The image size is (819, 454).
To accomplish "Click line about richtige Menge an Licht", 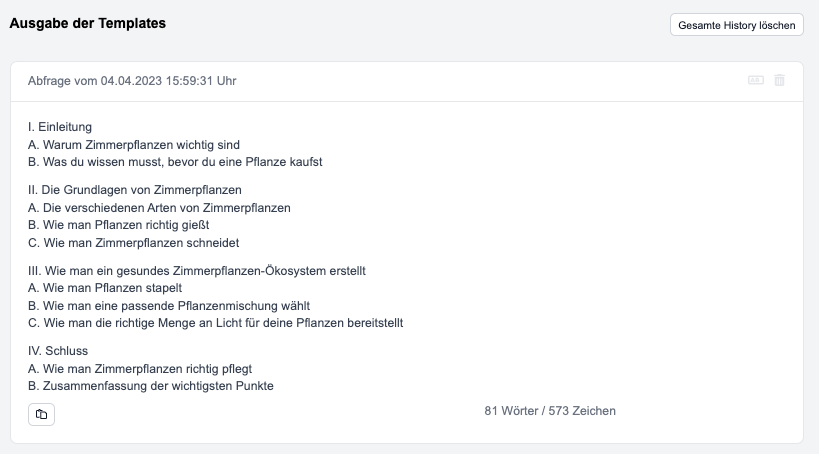I will click(215, 323).
